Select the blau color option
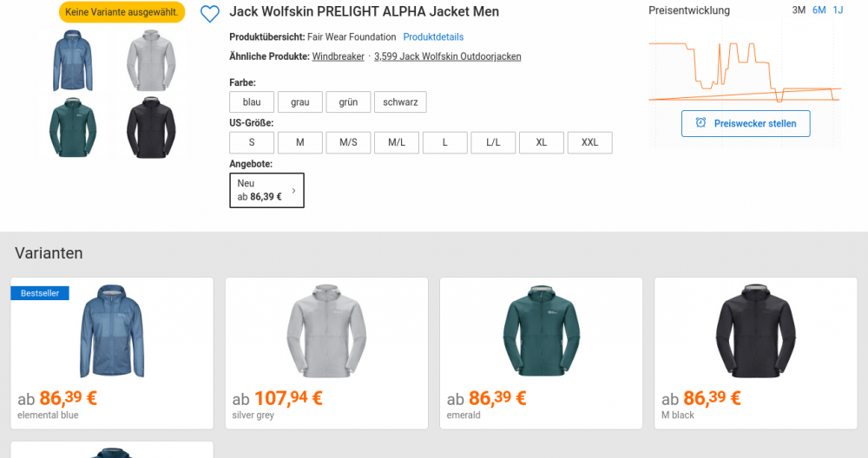The image size is (868, 458). click(x=252, y=102)
